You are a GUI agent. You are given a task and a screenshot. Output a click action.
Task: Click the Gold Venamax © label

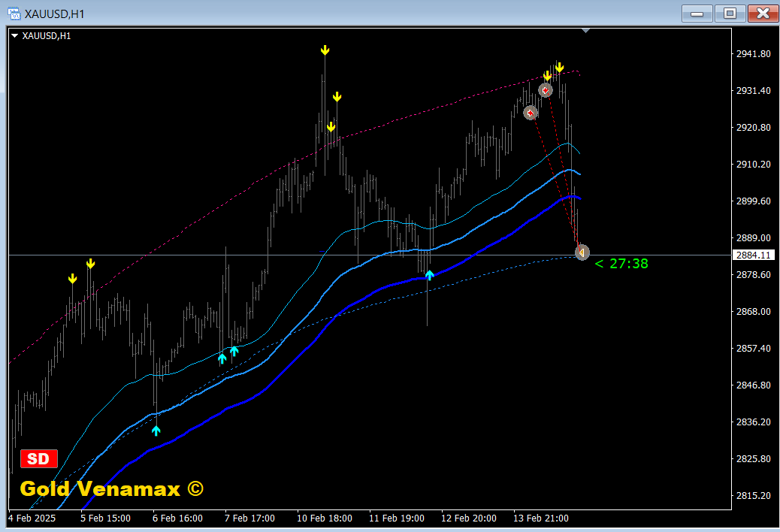pyautogui.click(x=112, y=488)
